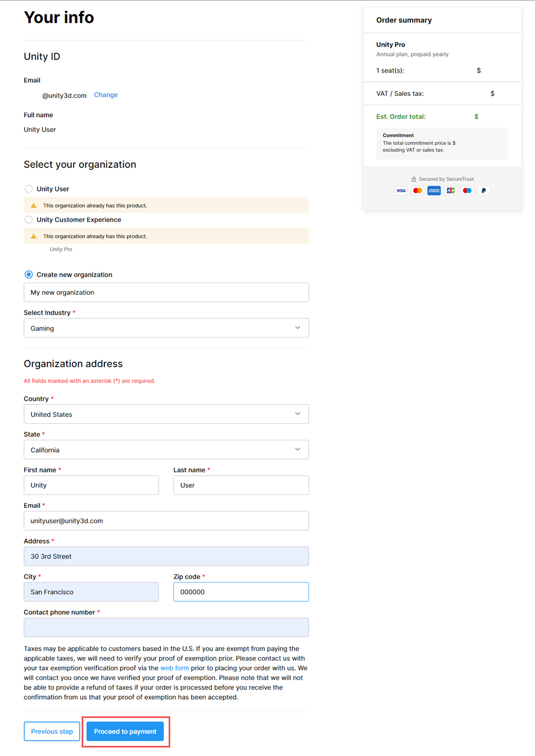Click the Unity Pro product name

point(391,44)
